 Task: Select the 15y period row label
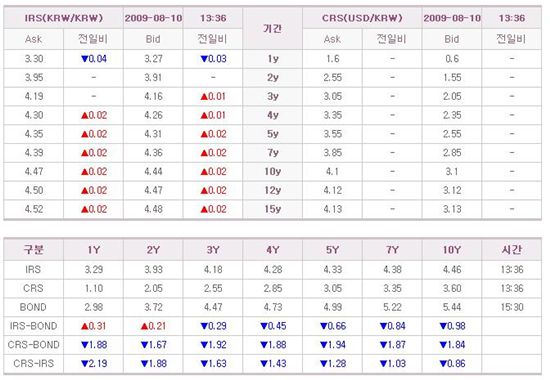pos(273,209)
